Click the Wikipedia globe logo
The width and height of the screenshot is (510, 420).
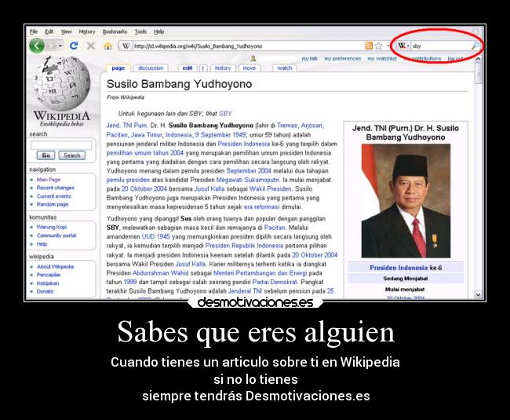click(x=62, y=84)
